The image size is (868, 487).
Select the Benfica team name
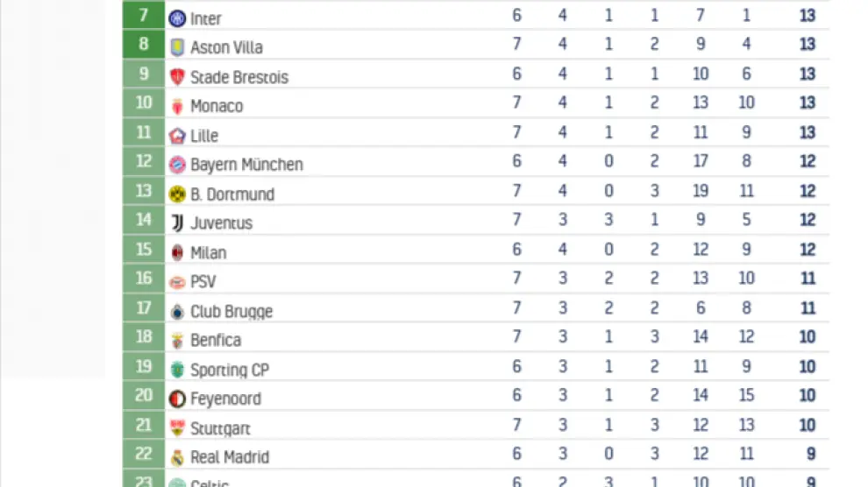[216, 341]
